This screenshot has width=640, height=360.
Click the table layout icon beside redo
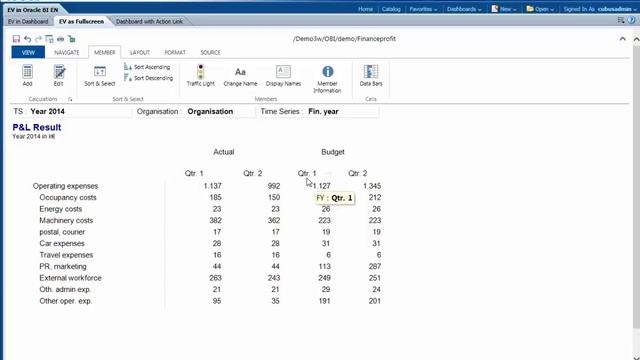49,39
